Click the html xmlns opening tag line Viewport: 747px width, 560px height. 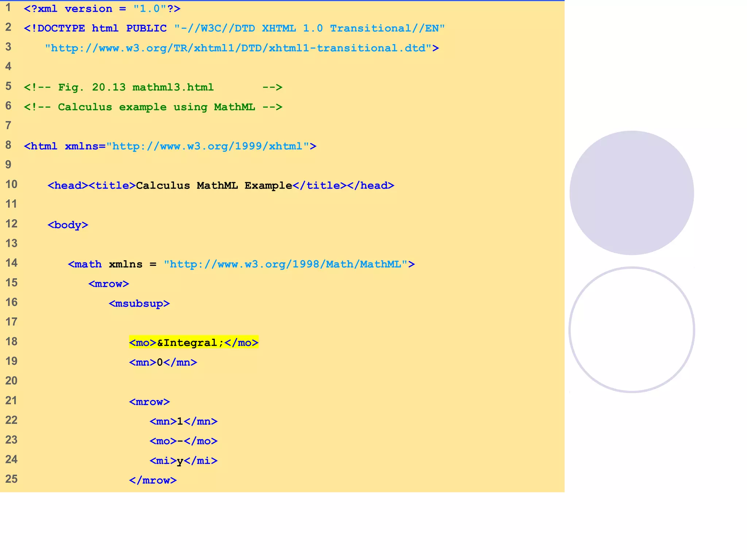(170, 146)
